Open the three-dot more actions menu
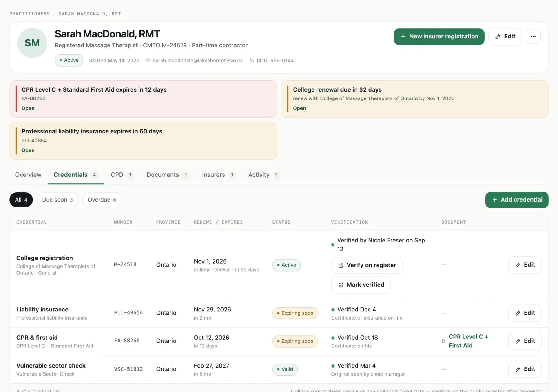 533,37
